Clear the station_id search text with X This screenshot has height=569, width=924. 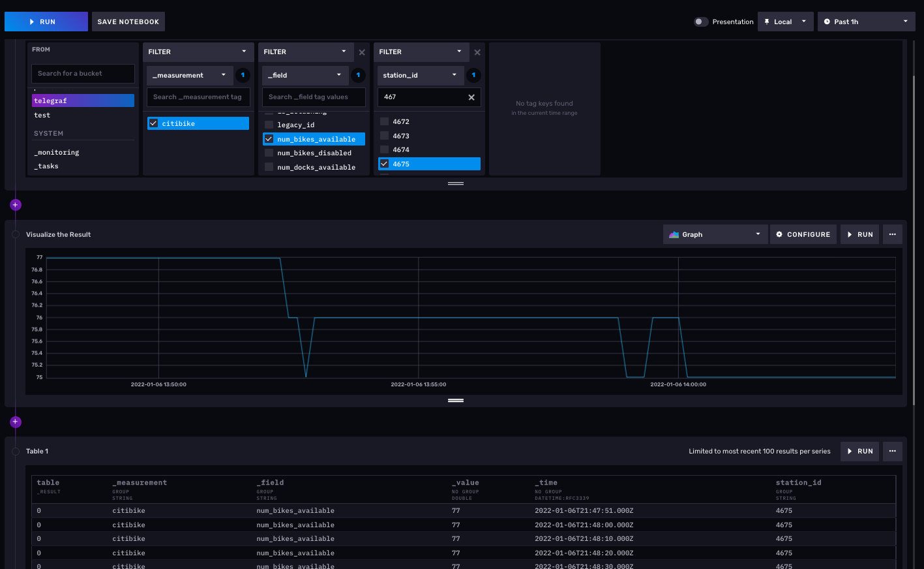pos(471,97)
